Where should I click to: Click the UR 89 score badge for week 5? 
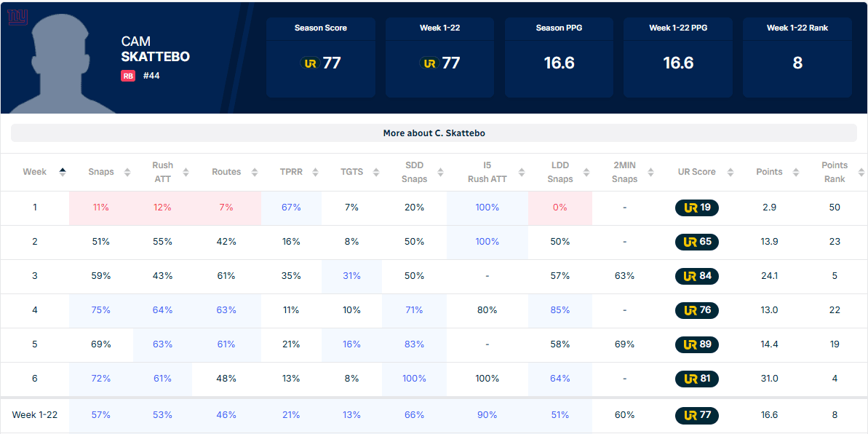tap(696, 344)
